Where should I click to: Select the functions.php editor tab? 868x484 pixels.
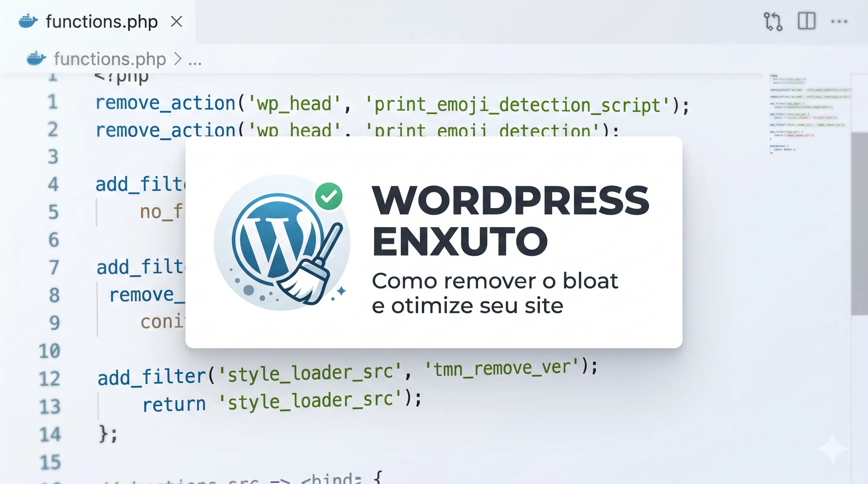(98, 22)
